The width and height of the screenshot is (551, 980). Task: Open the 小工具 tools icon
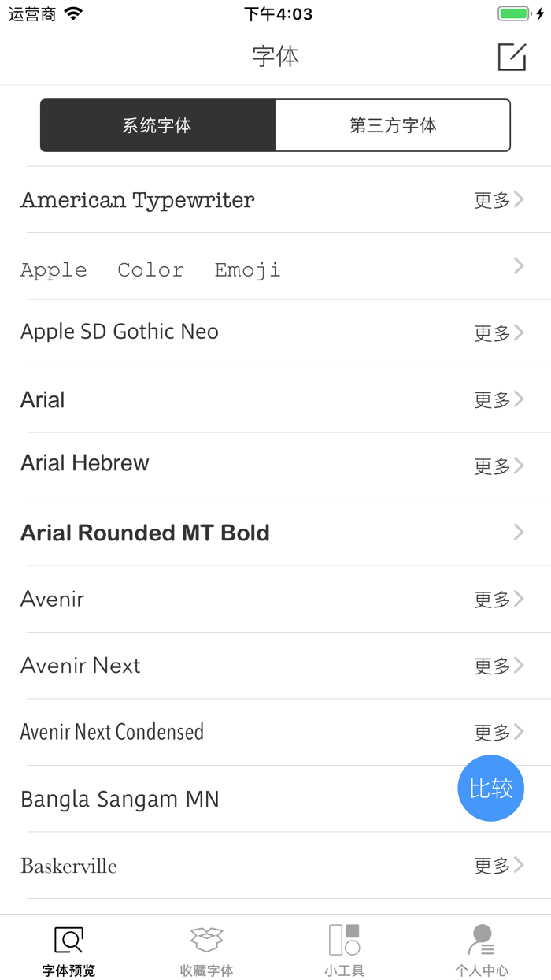pos(344,940)
